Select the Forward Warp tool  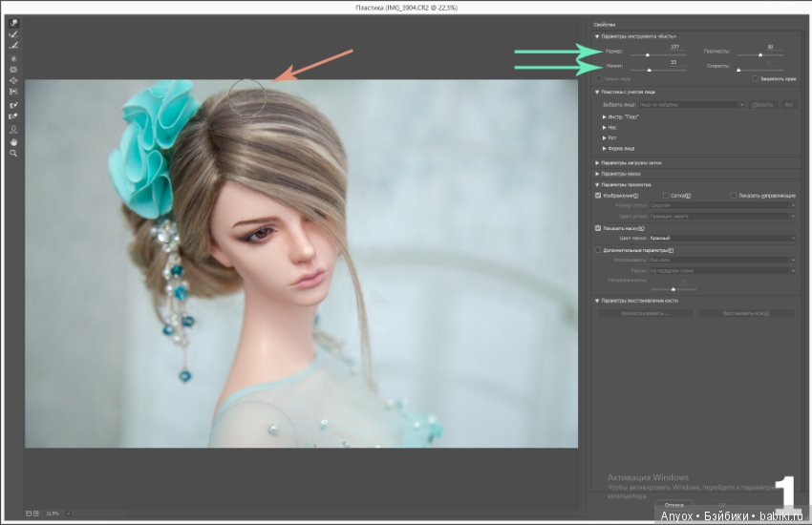point(13,23)
